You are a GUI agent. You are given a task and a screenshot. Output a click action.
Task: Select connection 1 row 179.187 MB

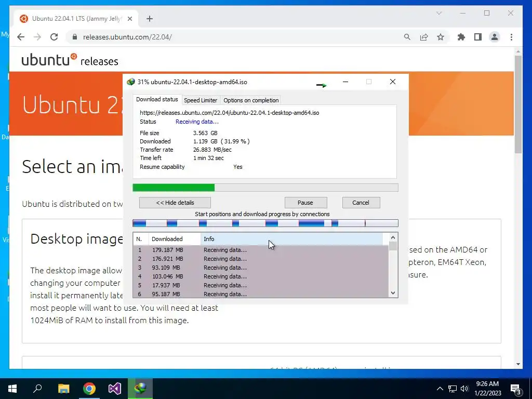pyautogui.click(x=261, y=250)
